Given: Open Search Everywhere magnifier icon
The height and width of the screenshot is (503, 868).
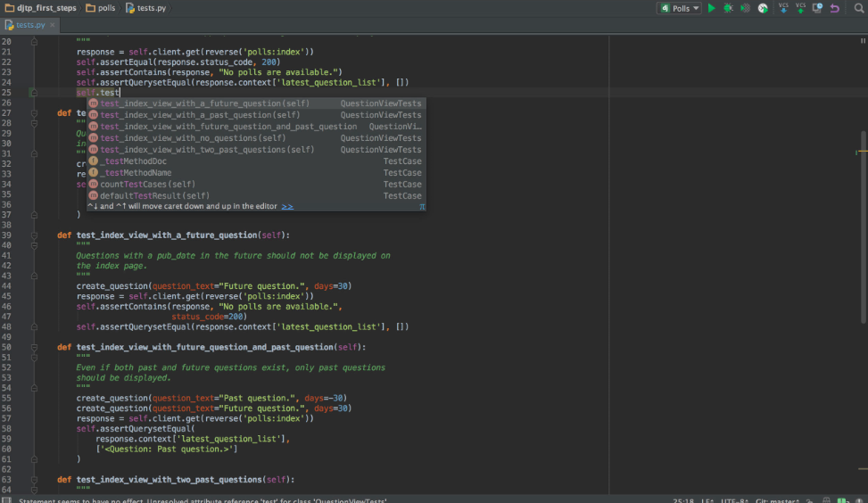Looking at the screenshot, I should 858,8.
